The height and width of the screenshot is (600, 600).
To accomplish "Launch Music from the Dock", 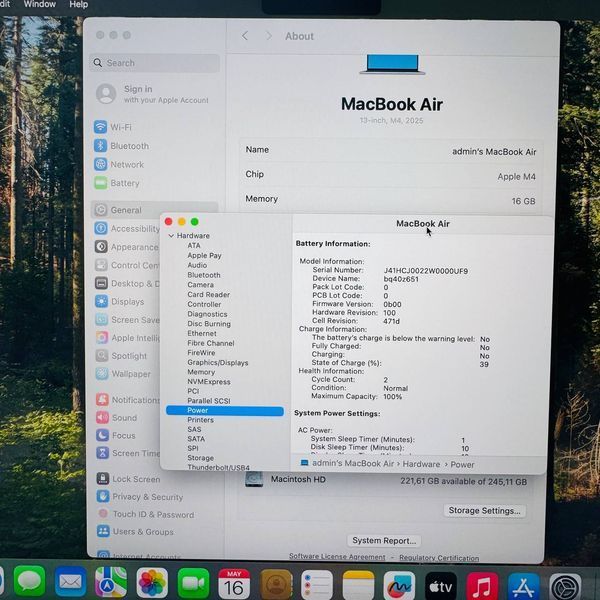I will [x=482, y=586].
